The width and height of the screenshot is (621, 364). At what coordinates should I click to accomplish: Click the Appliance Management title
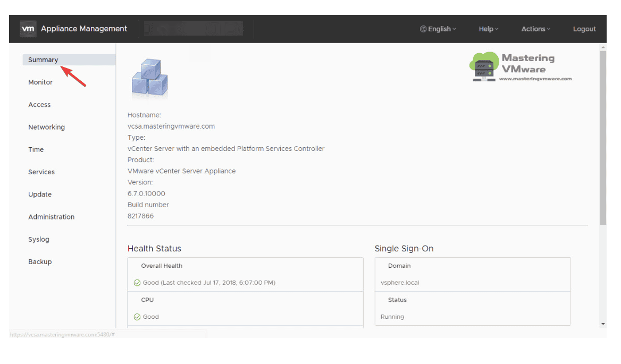pyautogui.click(x=84, y=29)
